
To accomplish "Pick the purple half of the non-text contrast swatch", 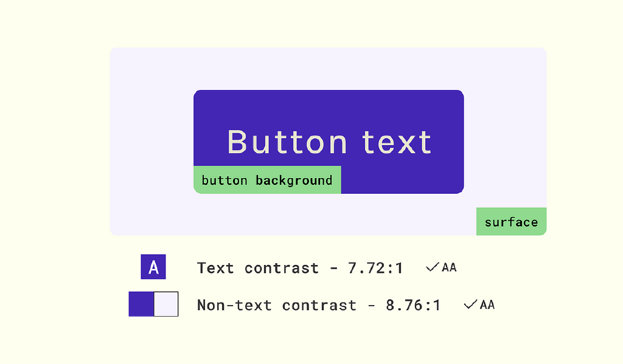I will [141, 304].
